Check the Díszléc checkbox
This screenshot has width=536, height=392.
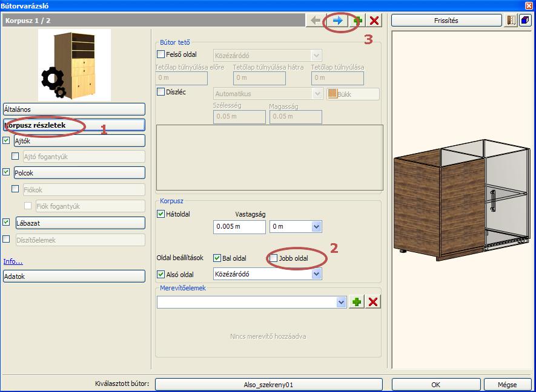160,92
